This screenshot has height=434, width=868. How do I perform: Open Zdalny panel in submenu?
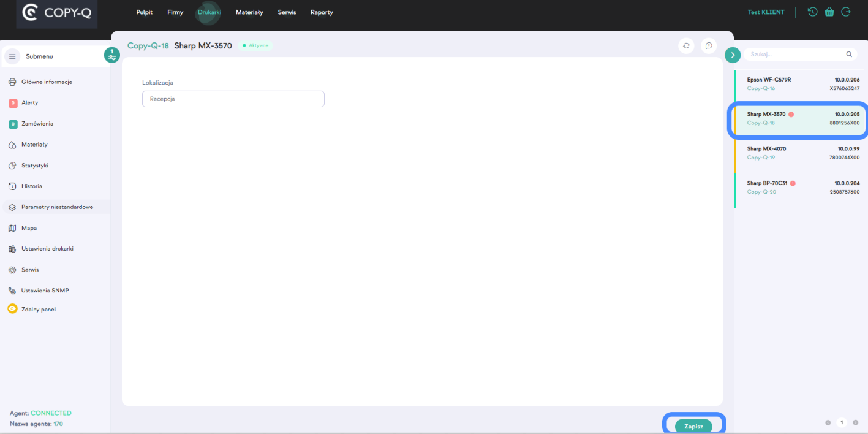point(39,310)
